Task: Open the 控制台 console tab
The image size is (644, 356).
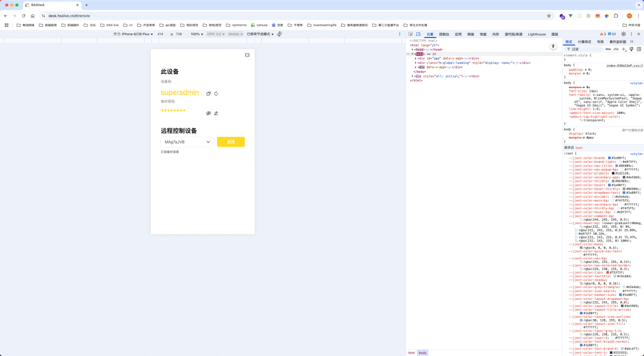Action: [444, 34]
